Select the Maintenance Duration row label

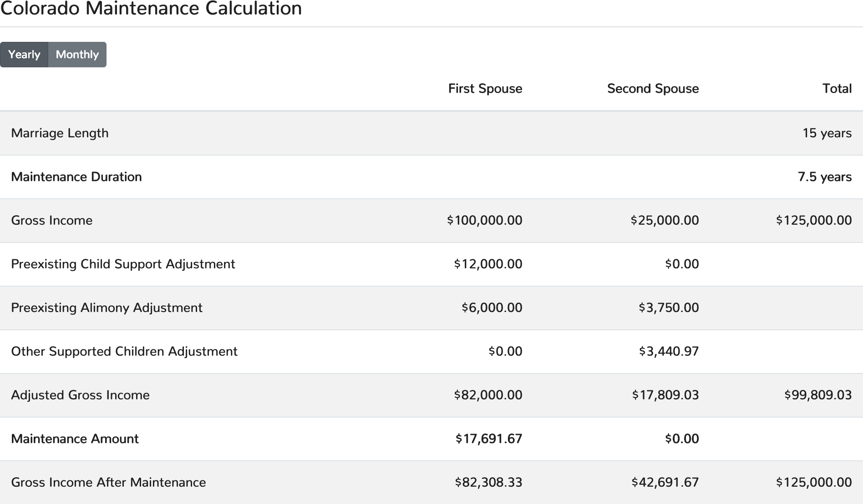[x=76, y=177]
